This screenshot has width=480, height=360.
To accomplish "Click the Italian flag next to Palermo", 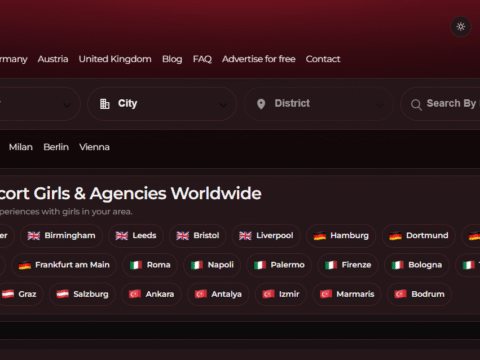I will (x=260, y=265).
